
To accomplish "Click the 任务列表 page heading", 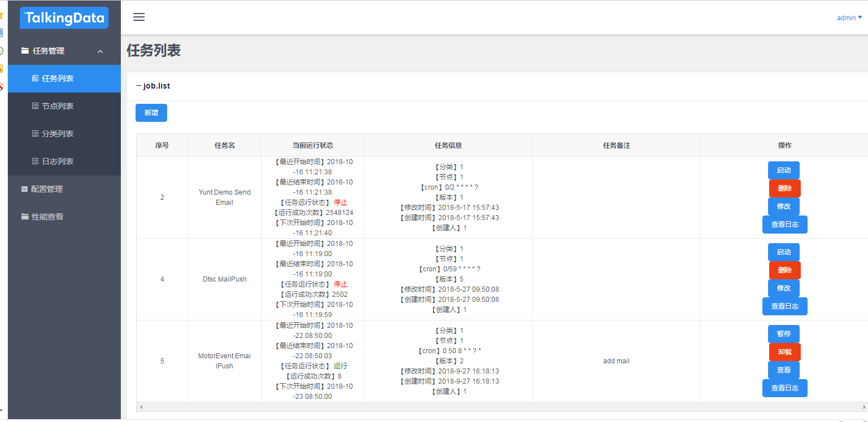I will 154,50.
